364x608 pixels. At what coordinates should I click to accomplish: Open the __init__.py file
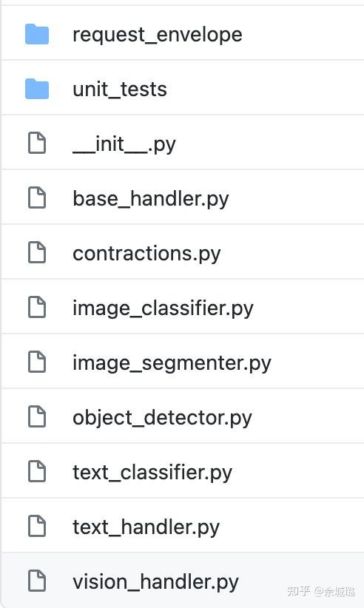coord(124,144)
